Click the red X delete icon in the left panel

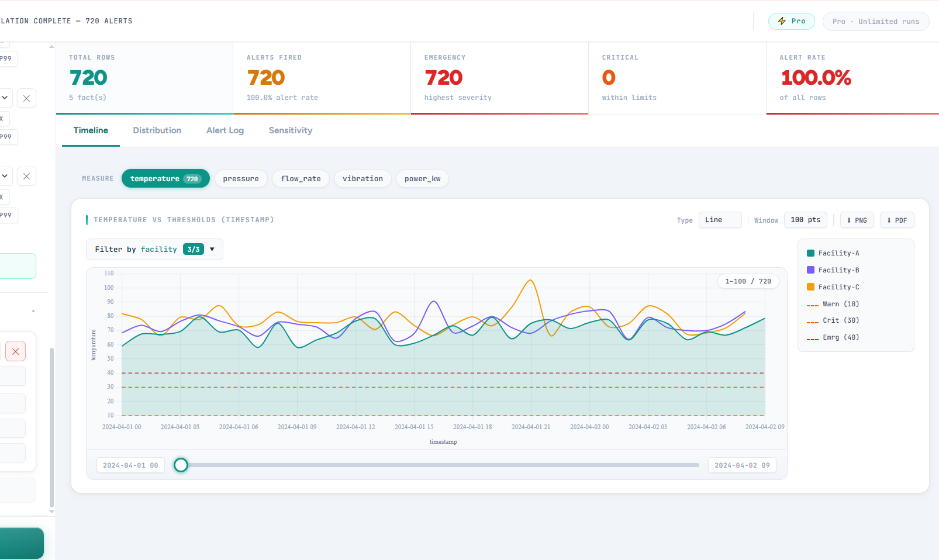click(15, 351)
